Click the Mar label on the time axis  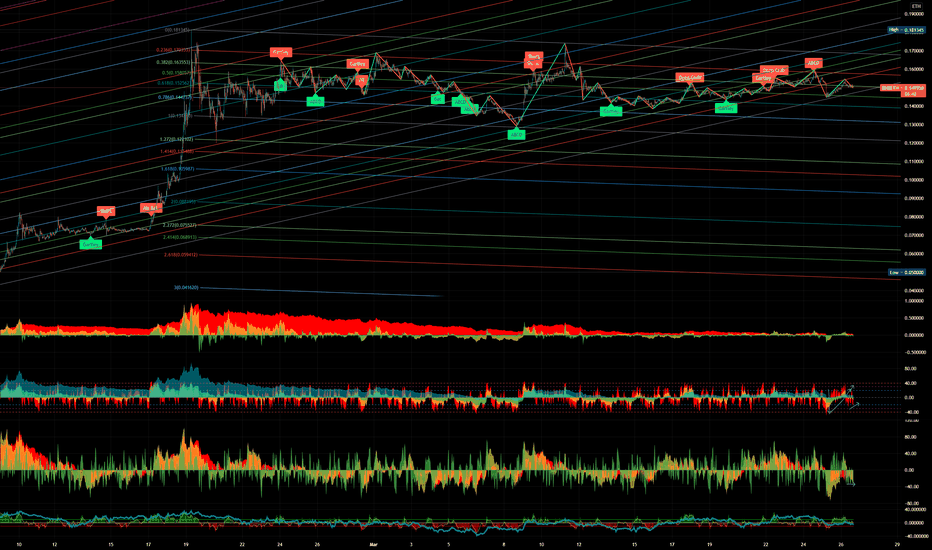pos(373,544)
